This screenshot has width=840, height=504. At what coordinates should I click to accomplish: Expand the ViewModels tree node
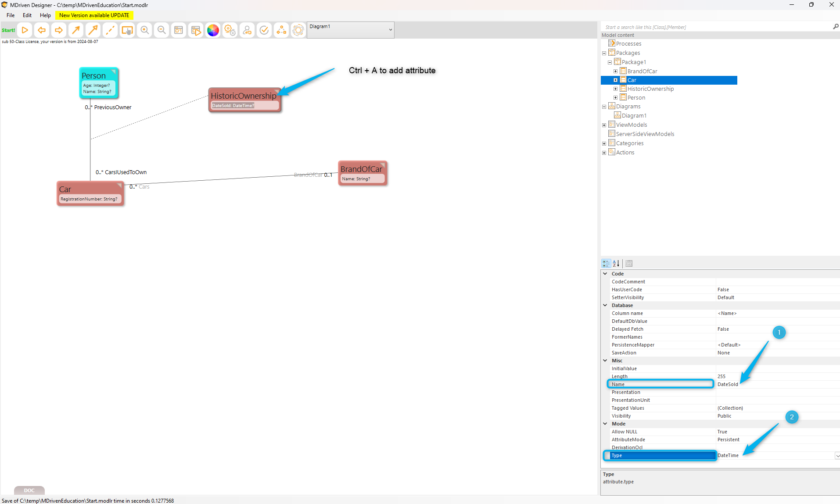click(604, 125)
